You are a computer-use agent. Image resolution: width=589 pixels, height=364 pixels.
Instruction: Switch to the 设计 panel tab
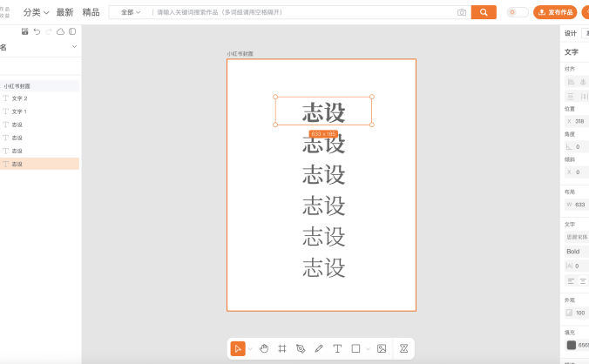point(571,33)
